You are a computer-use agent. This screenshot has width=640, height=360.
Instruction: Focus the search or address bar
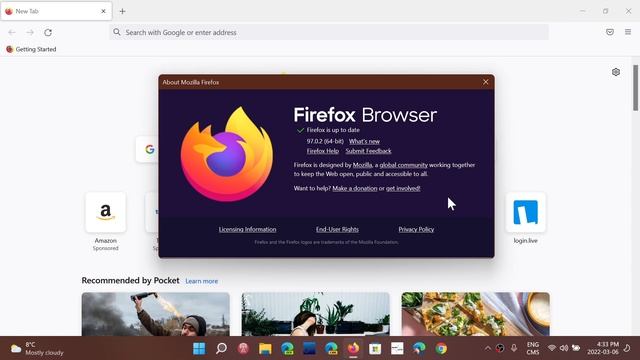[x=329, y=32]
